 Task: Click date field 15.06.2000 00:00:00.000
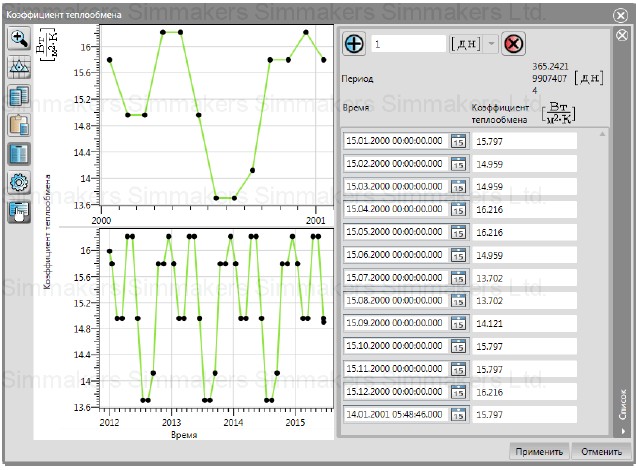(396, 255)
